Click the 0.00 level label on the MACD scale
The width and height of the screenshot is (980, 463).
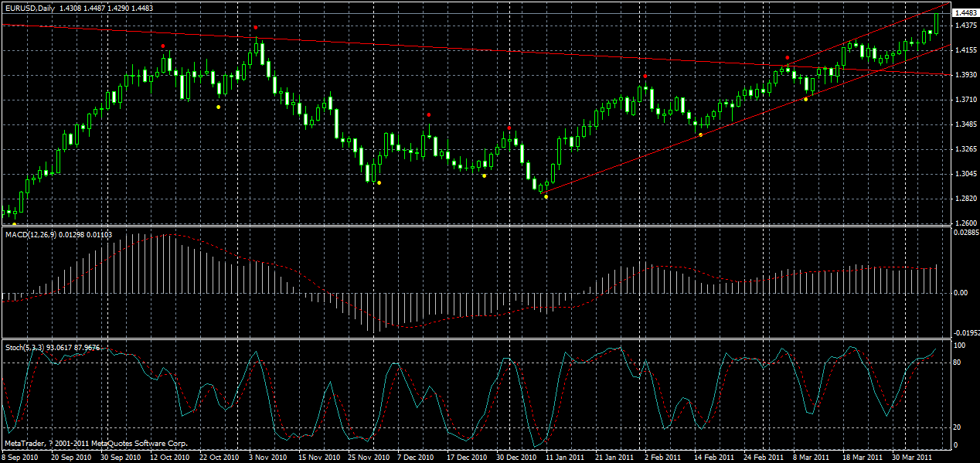point(958,291)
